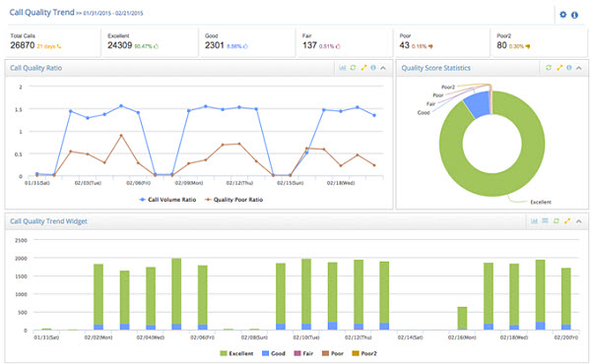Click the Poor2 label on donut chart
The width and height of the screenshot is (591, 364).
tap(448, 87)
